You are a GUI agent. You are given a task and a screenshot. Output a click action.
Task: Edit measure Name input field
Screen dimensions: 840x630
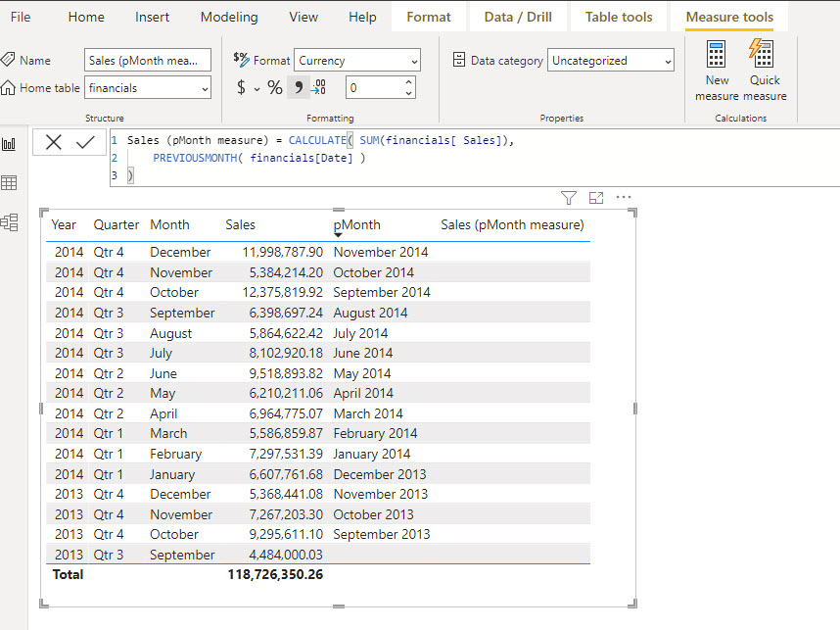coord(147,60)
